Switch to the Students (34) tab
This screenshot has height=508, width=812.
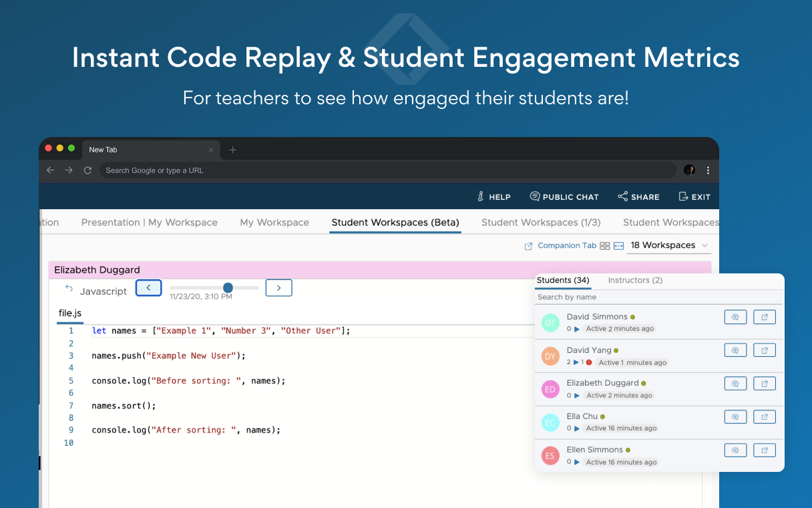click(563, 280)
